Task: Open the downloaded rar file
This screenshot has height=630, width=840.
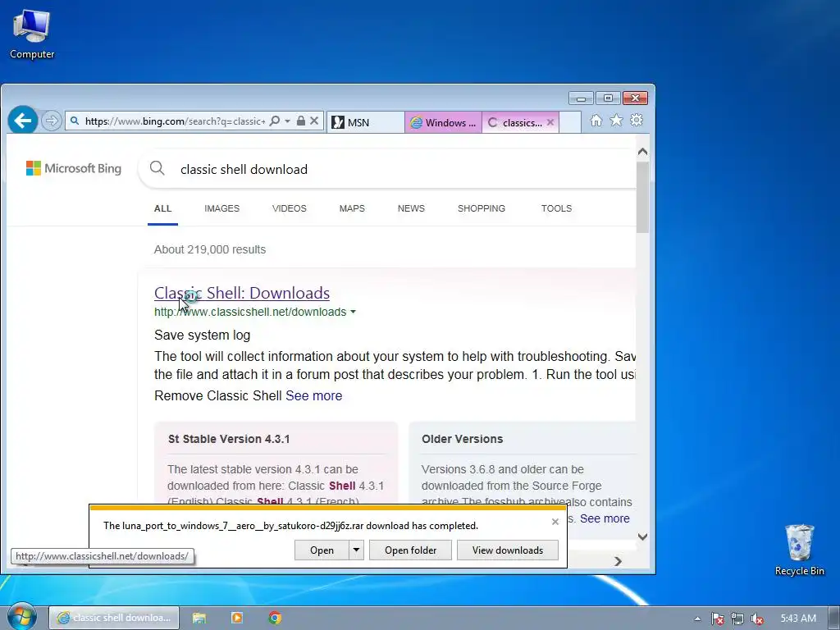Action: pos(322,550)
